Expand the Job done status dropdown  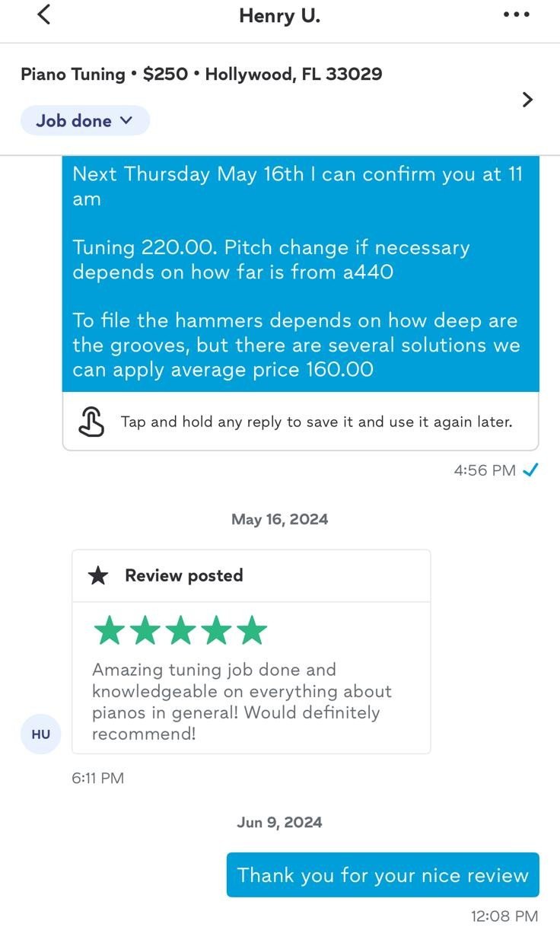[84, 120]
